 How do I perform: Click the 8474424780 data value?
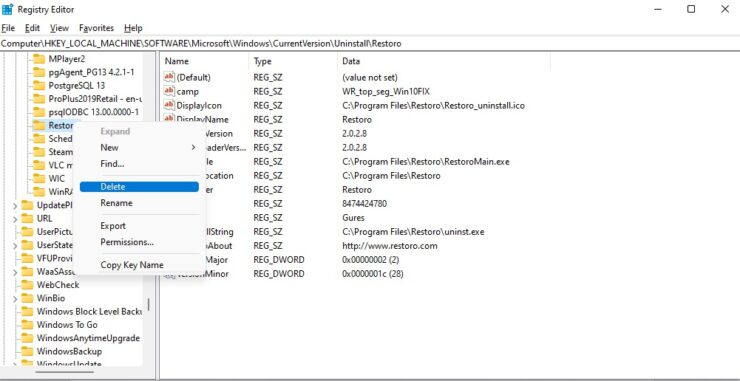click(x=364, y=203)
